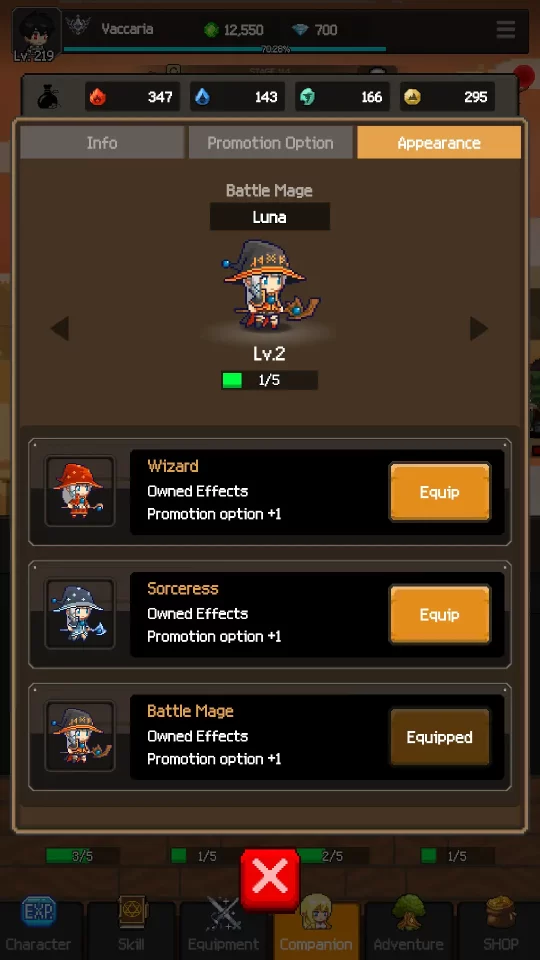The height and width of the screenshot is (960, 540).
Task: Open the SHOP menu
Action: coord(501,924)
